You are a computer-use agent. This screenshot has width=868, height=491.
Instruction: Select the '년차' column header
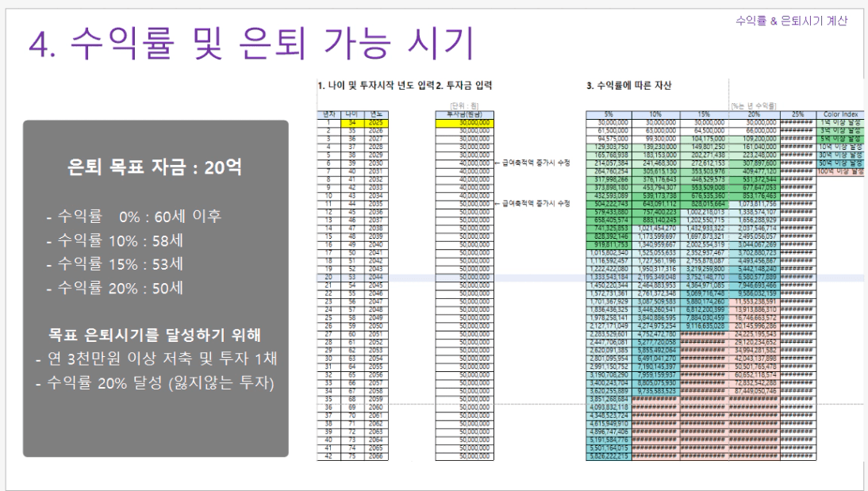[x=328, y=114]
